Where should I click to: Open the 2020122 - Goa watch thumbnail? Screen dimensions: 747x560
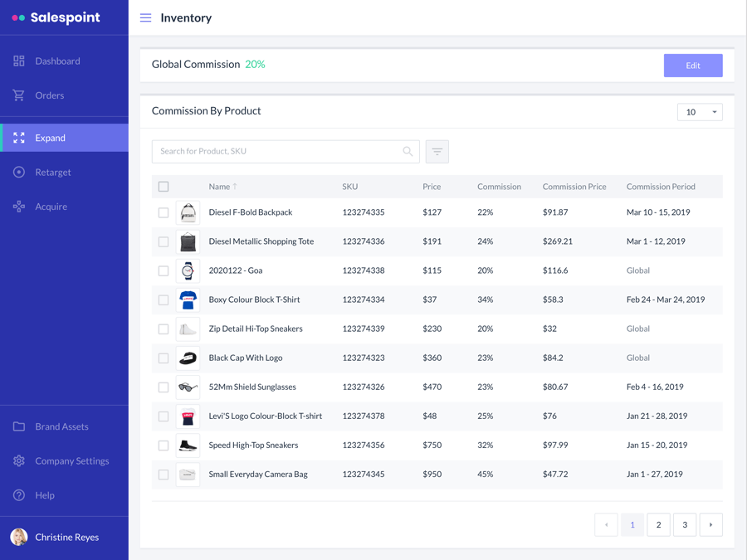click(x=188, y=270)
